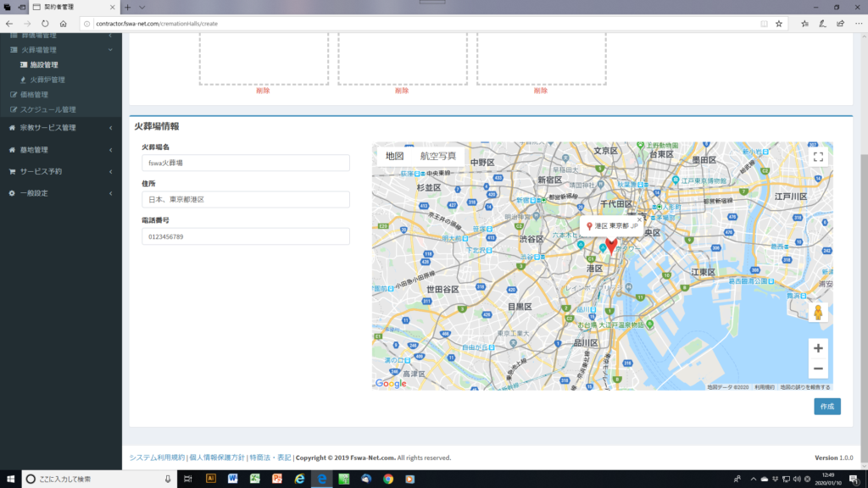Show tab previews dropdown arrow
Screen dimensions: 868x488
(x=142, y=7)
